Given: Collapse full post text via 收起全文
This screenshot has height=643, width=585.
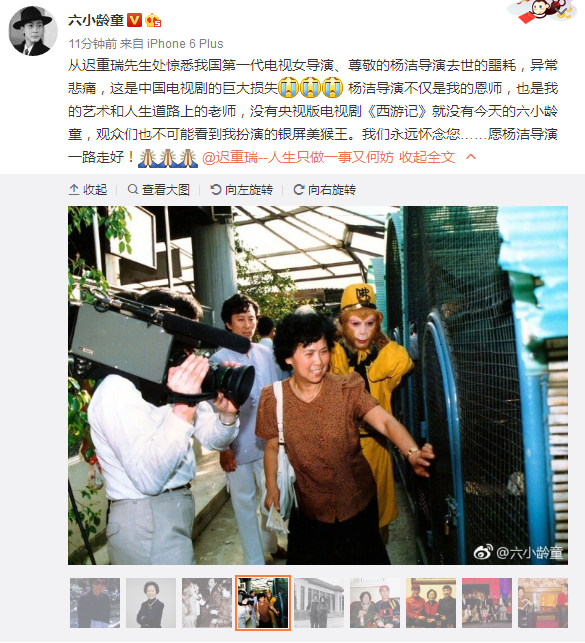Looking at the screenshot, I should pos(427,157).
